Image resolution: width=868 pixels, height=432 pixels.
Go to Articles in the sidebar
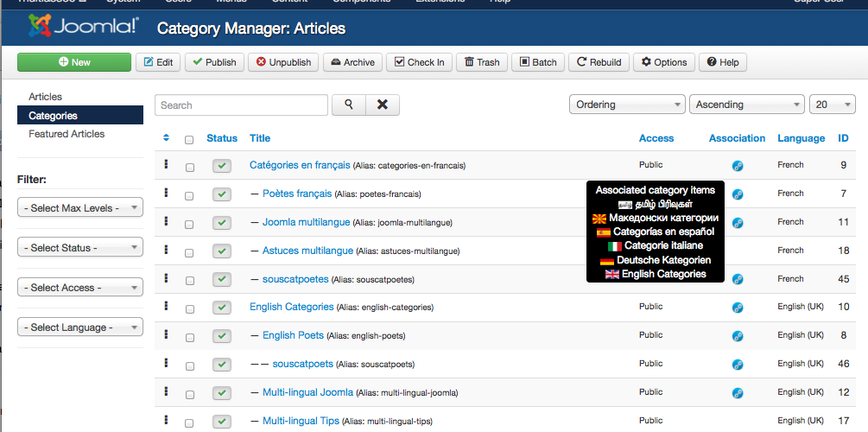pyautogui.click(x=46, y=97)
